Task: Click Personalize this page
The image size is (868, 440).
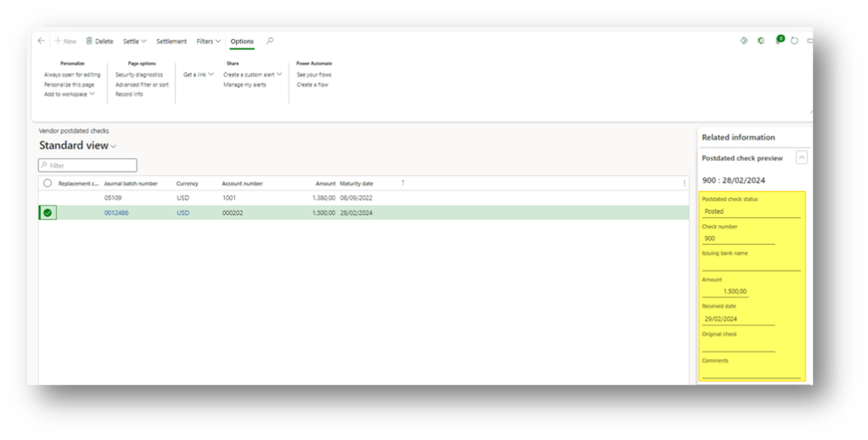Action: (69, 85)
